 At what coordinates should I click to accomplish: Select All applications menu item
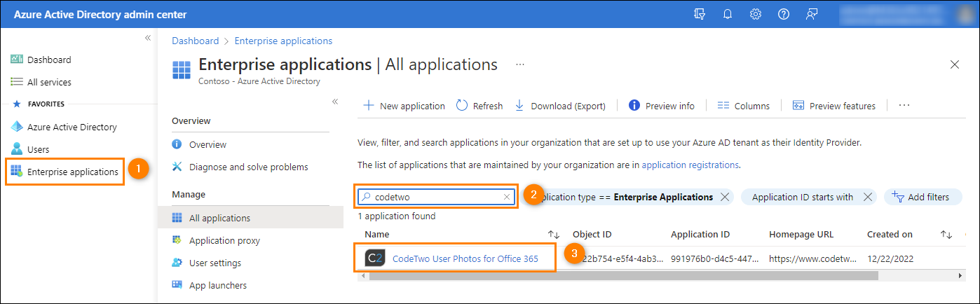(x=250, y=218)
